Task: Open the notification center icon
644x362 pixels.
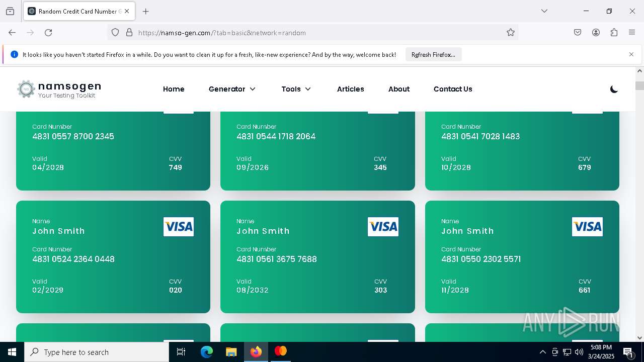Action: [x=628, y=352]
